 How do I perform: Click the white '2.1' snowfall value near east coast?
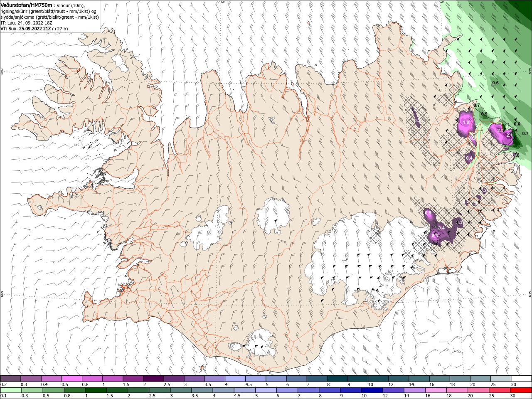click(510, 135)
